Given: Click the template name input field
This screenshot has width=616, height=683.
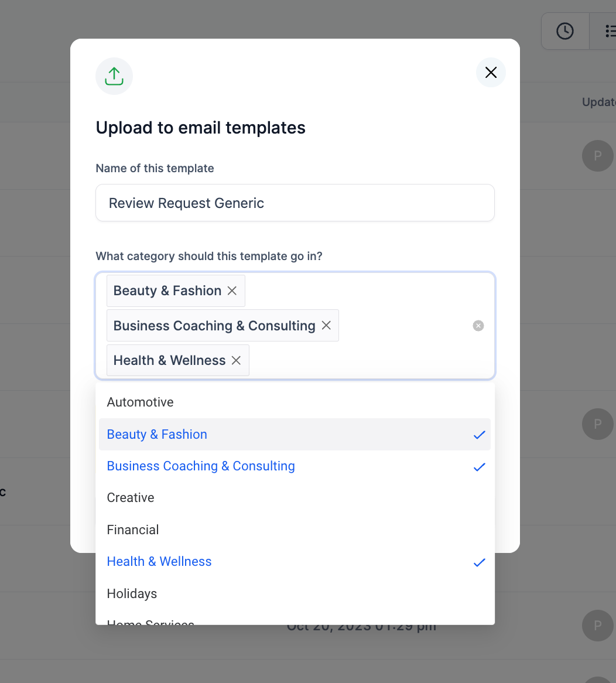Looking at the screenshot, I should (x=295, y=203).
